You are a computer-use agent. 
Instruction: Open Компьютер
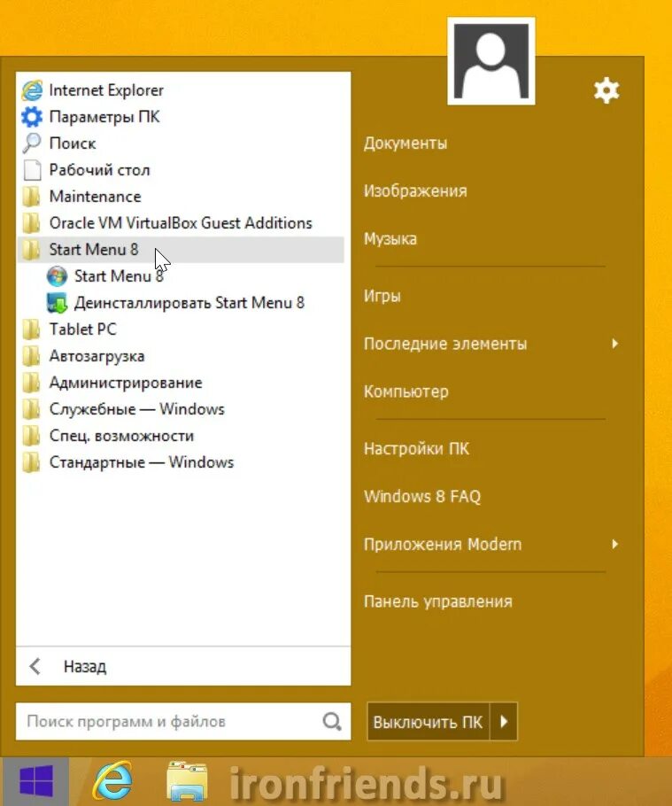(406, 391)
